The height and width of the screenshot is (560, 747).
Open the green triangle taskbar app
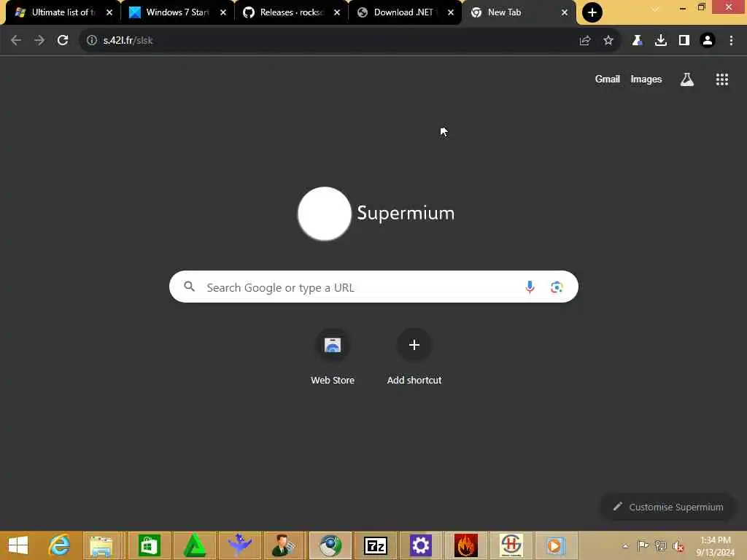(194, 545)
